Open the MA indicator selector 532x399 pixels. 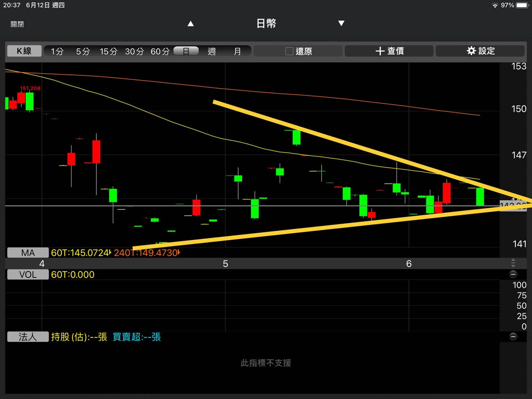(x=28, y=253)
